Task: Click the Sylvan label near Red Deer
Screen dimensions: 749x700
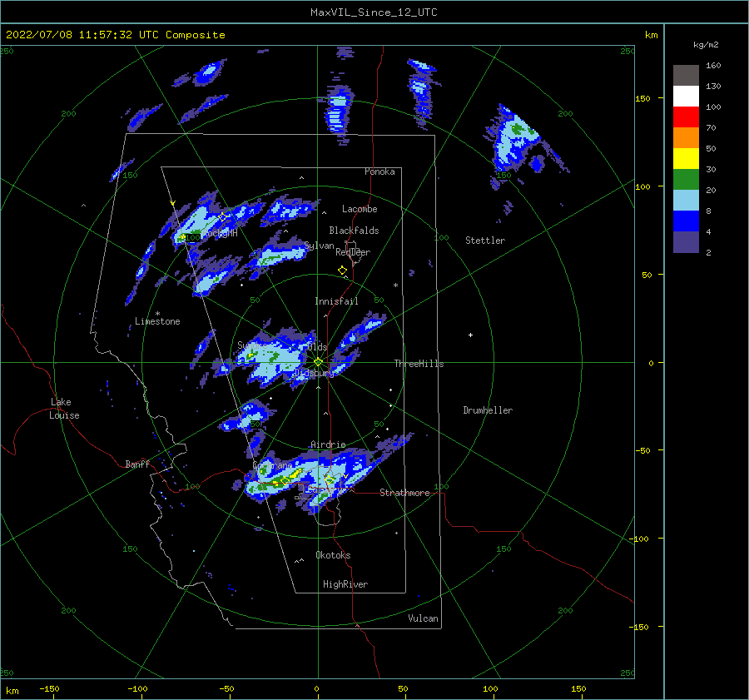Action: click(x=319, y=246)
